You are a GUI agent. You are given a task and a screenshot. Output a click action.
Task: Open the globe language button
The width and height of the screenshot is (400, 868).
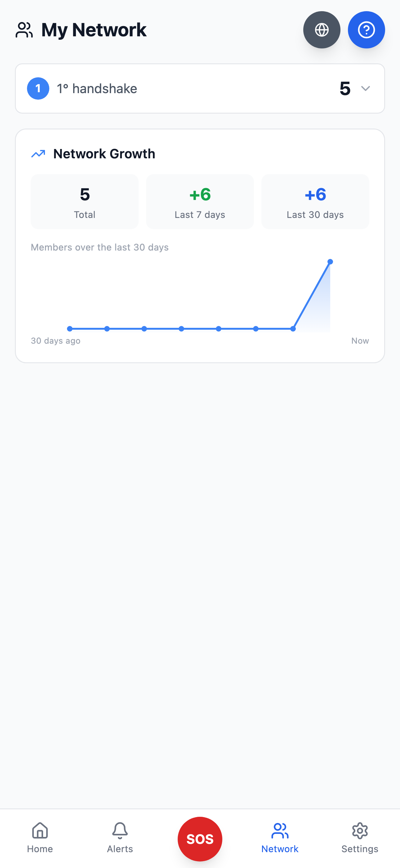(x=322, y=30)
